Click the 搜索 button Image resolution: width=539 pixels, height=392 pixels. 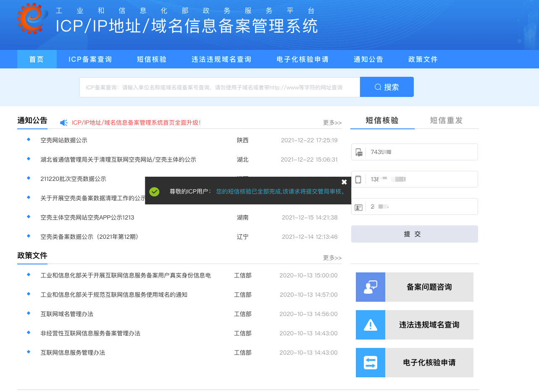[387, 87]
